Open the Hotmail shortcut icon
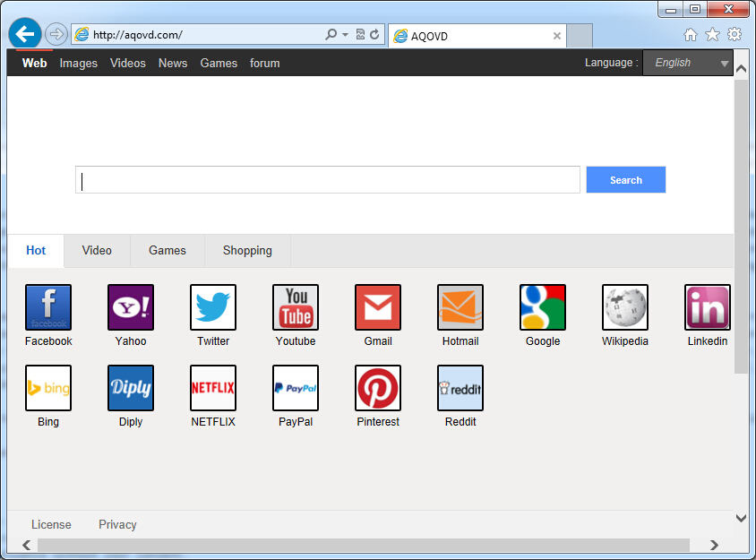 click(x=460, y=307)
